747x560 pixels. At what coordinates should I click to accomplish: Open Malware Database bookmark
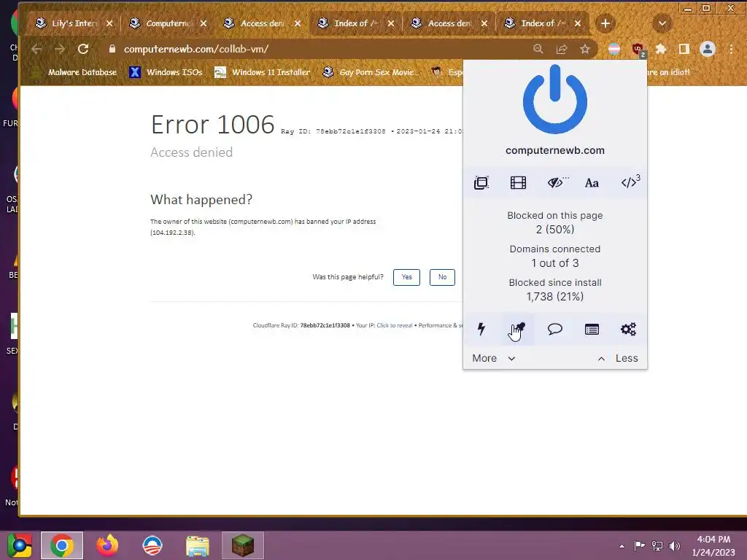point(74,72)
